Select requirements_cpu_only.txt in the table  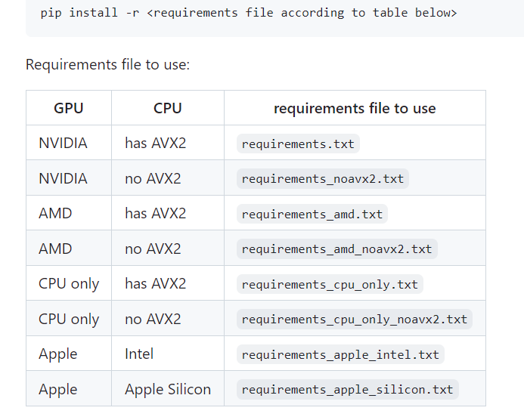pyautogui.click(x=330, y=284)
